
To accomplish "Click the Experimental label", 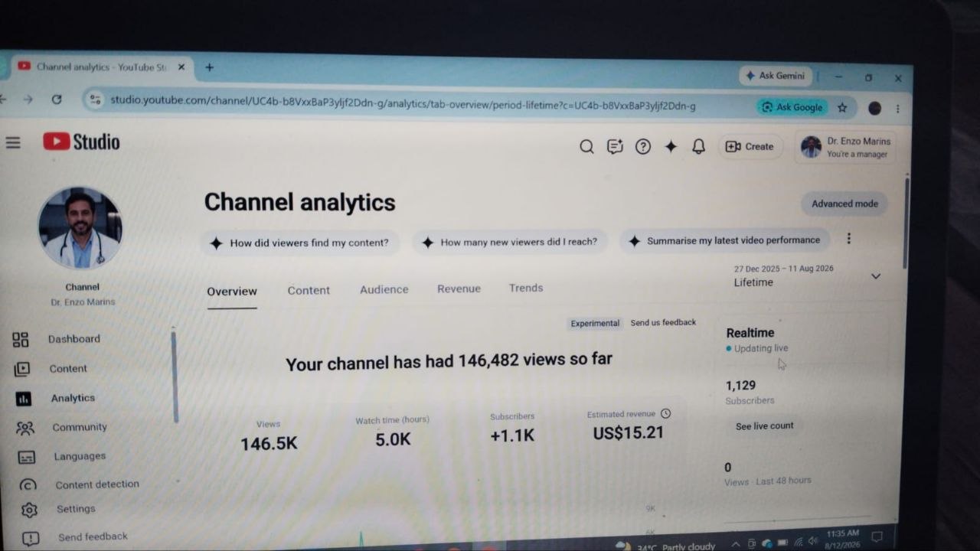I will [x=595, y=324].
